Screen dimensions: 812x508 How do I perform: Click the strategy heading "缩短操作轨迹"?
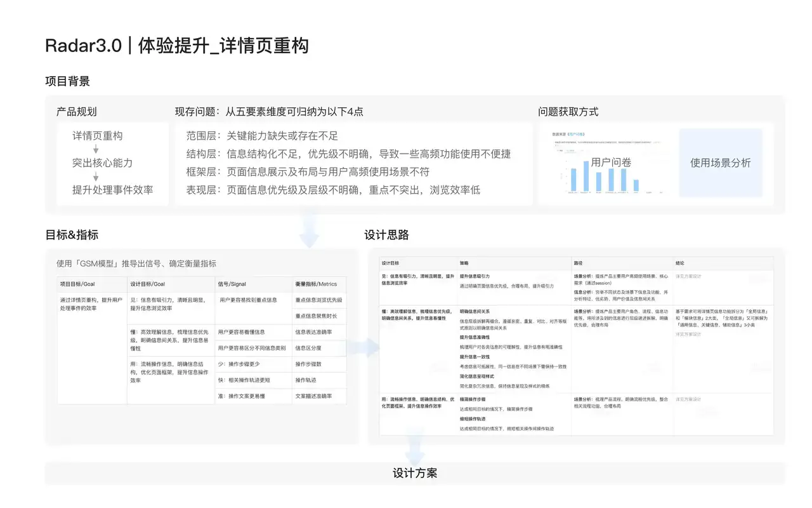point(473,419)
